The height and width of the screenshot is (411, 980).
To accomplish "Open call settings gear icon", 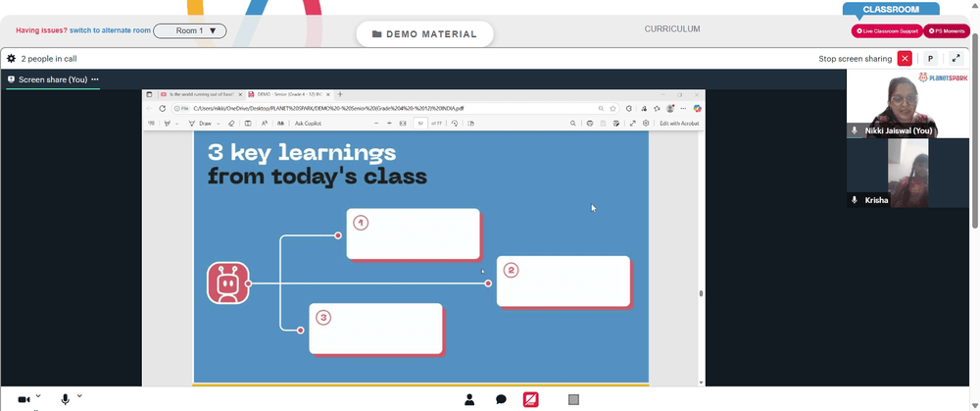I will coord(11,58).
